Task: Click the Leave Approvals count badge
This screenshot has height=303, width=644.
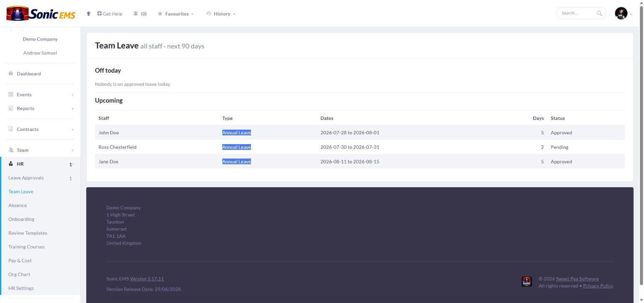Action: [x=71, y=179]
